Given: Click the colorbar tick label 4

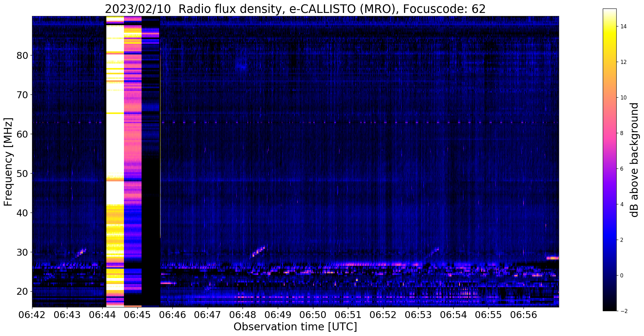Looking at the screenshot, I should 621,204.
